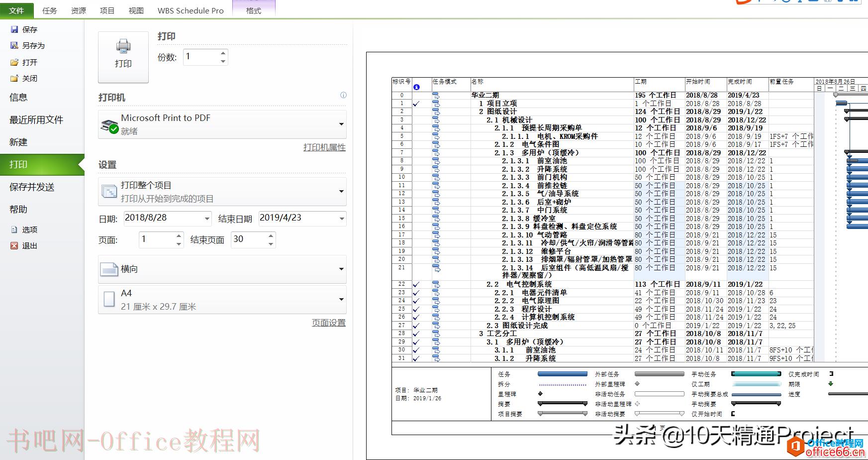Viewport: 868px width, 460px height.
Task: Click the 工期 column header in preview
Action: [x=641, y=82]
